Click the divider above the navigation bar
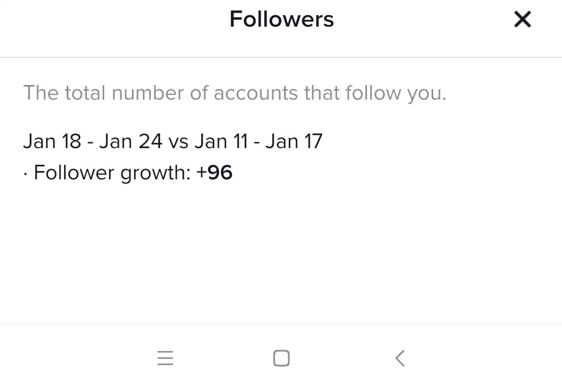The width and height of the screenshot is (562, 392). [x=281, y=325]
